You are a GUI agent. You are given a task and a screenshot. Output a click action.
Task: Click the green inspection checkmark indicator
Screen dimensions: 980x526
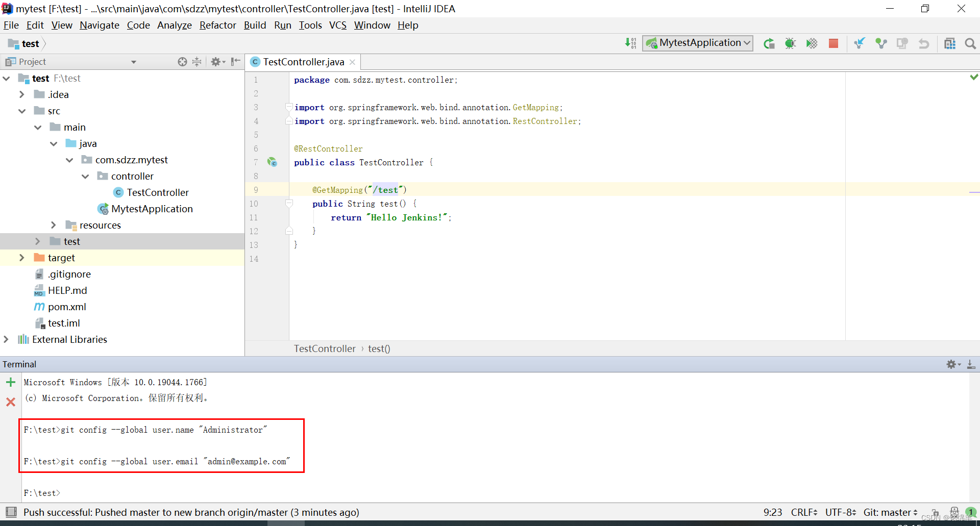(974, 77)
